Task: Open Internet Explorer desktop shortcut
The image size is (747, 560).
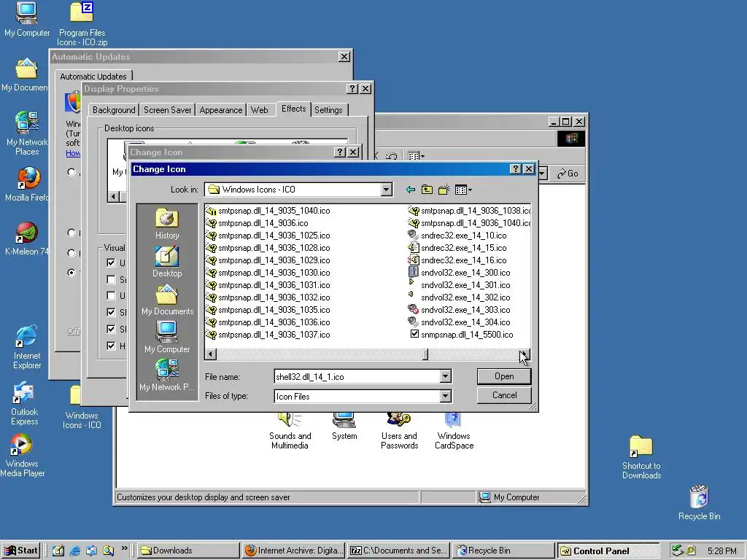Action: point(27,347)
